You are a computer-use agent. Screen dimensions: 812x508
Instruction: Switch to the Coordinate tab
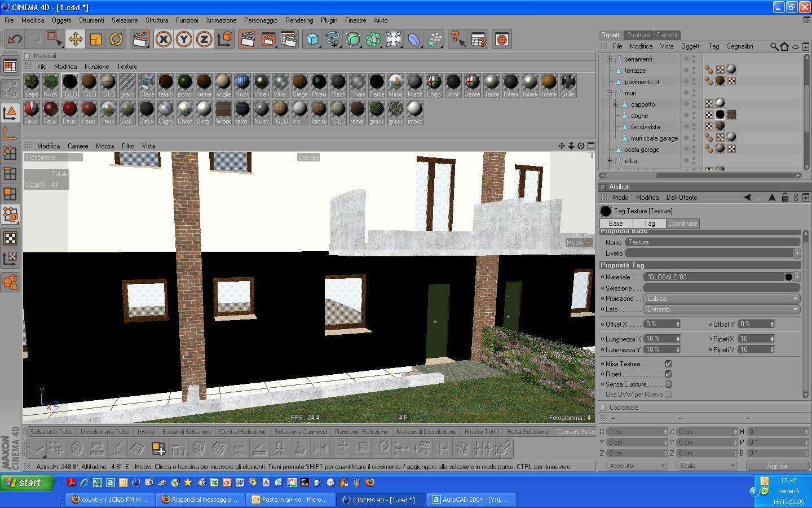682,224
